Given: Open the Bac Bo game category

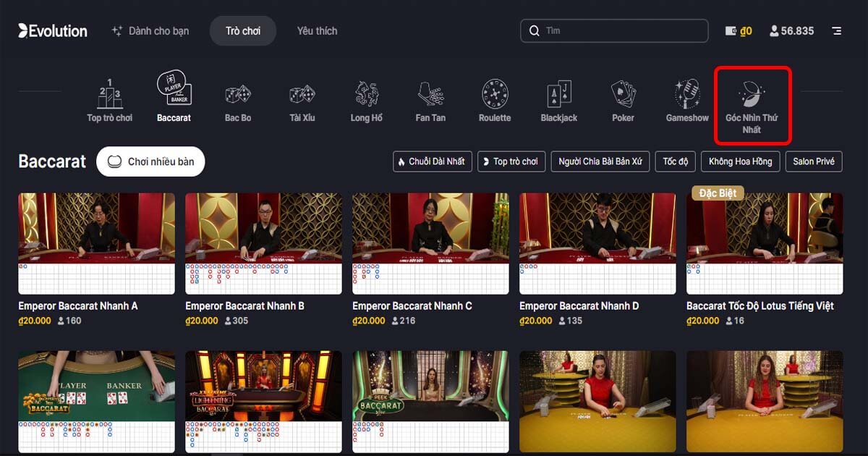Looking at the screenshot, I should coord(238,94).
